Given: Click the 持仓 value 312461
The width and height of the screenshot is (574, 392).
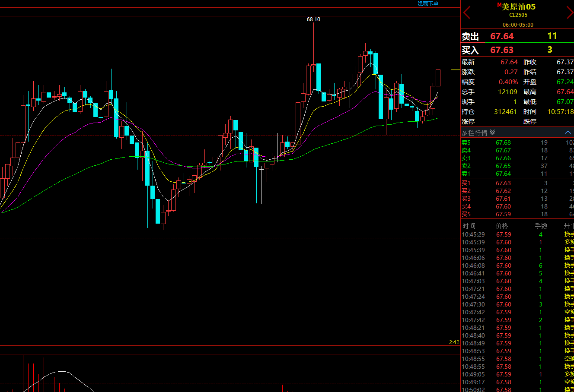Looking at the screenshot, I should [506, 112].
